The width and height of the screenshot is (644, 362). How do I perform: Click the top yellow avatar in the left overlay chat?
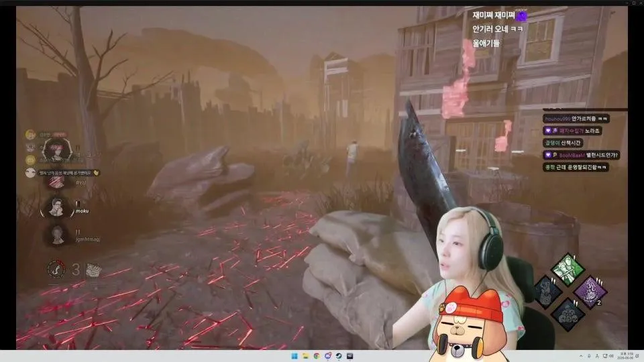pyautogui.click(x=30, y=135)
